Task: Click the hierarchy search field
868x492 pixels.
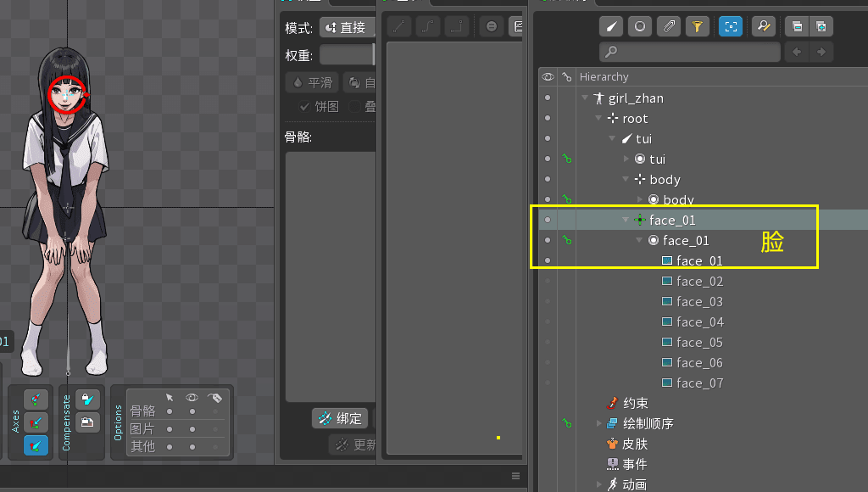Action: [691, 53]
